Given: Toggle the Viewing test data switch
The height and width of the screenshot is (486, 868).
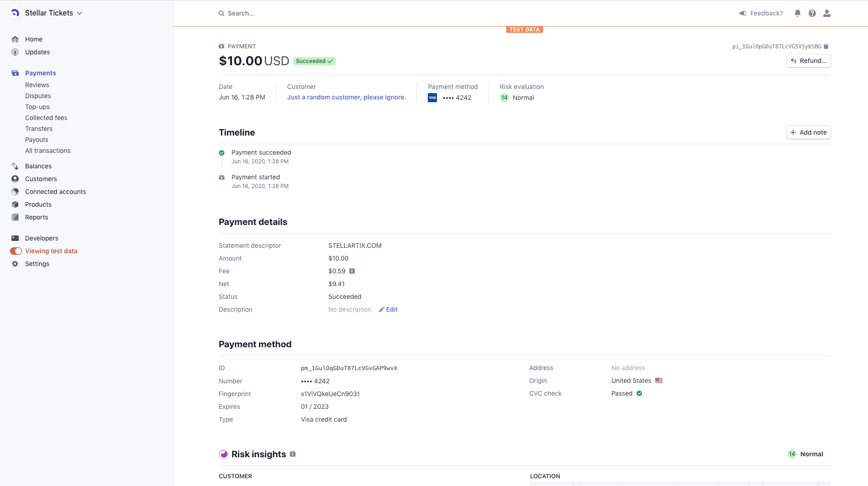Looking at the screenshot, I should click(x=16, y=251).
